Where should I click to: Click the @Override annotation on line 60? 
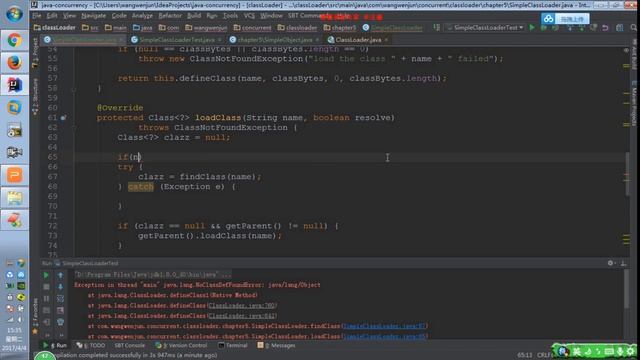pos(120,108)
